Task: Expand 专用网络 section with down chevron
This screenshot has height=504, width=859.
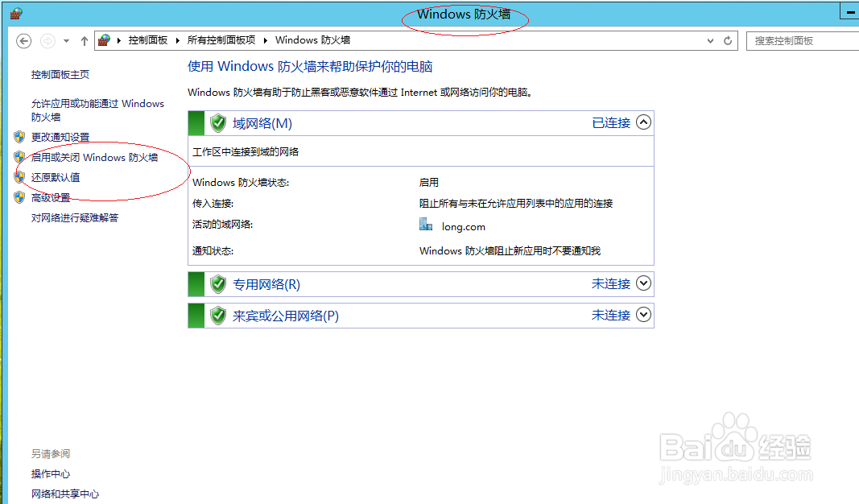Action: tap(644, 283)
